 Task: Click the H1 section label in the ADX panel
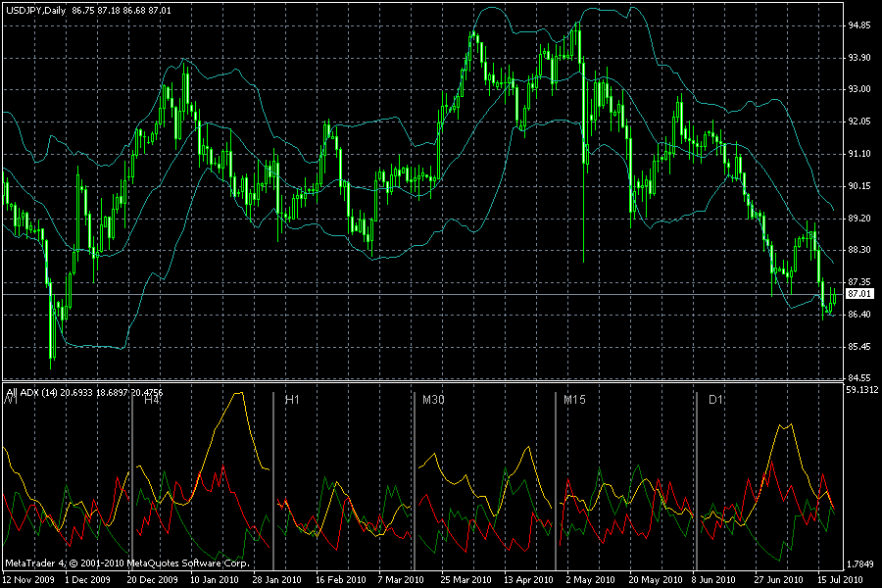coord(292,400)
